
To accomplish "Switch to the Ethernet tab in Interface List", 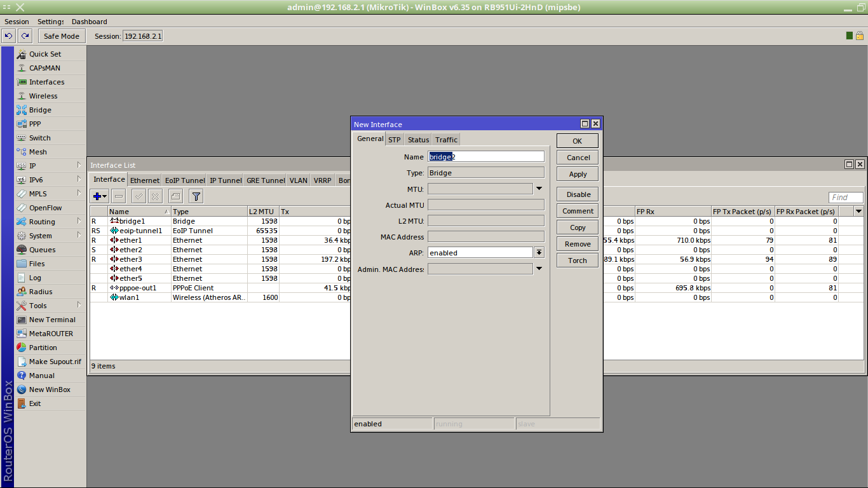I will point(145,180).
